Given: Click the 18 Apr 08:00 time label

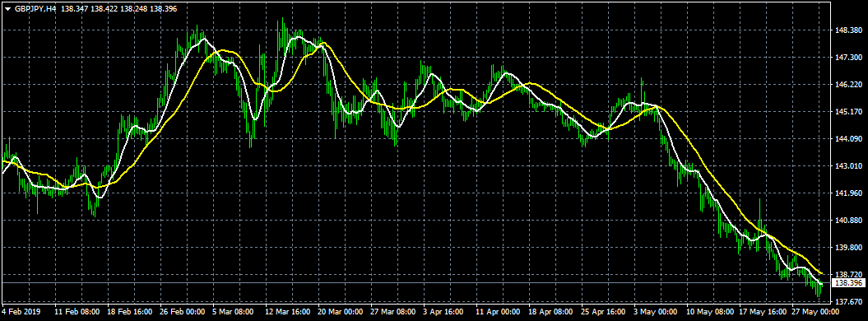Looking at the screenshot, I should [x=550, y=312].
